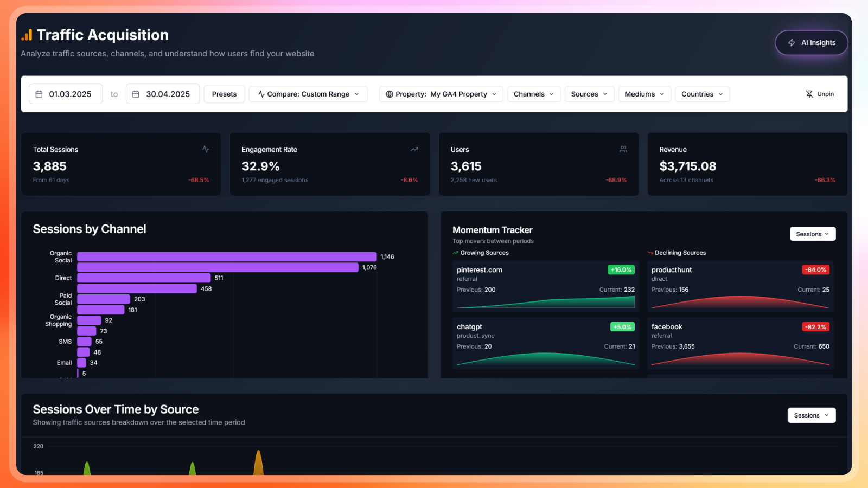Click the end date field 30.04.2025
This screenshot has height=488, width=868.
[168, 94]
